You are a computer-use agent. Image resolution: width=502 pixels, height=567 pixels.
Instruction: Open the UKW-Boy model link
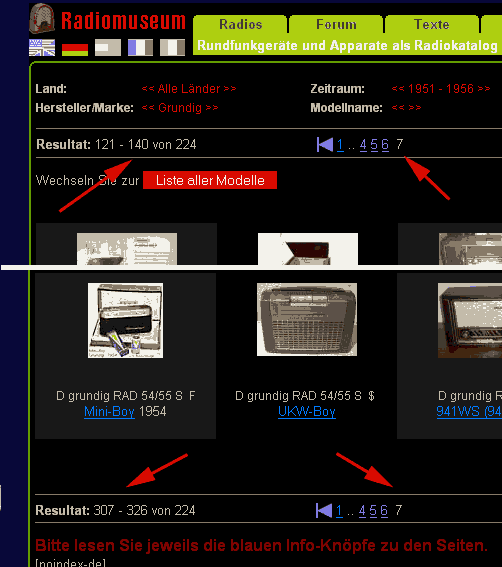point(307,412)
